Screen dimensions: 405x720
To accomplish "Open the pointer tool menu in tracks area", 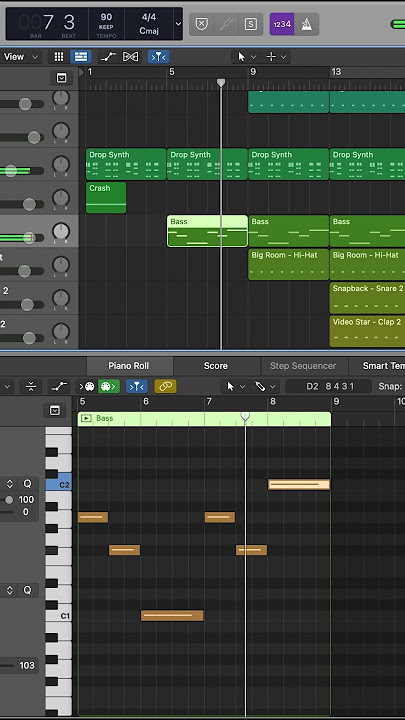I will pos(247,57).
